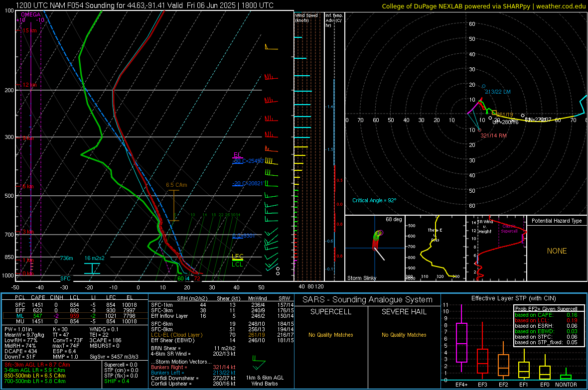Click the SARS - Sounding Analogue System heading
This screenshot has height=390, width=588.
click(x=368, y=300)
